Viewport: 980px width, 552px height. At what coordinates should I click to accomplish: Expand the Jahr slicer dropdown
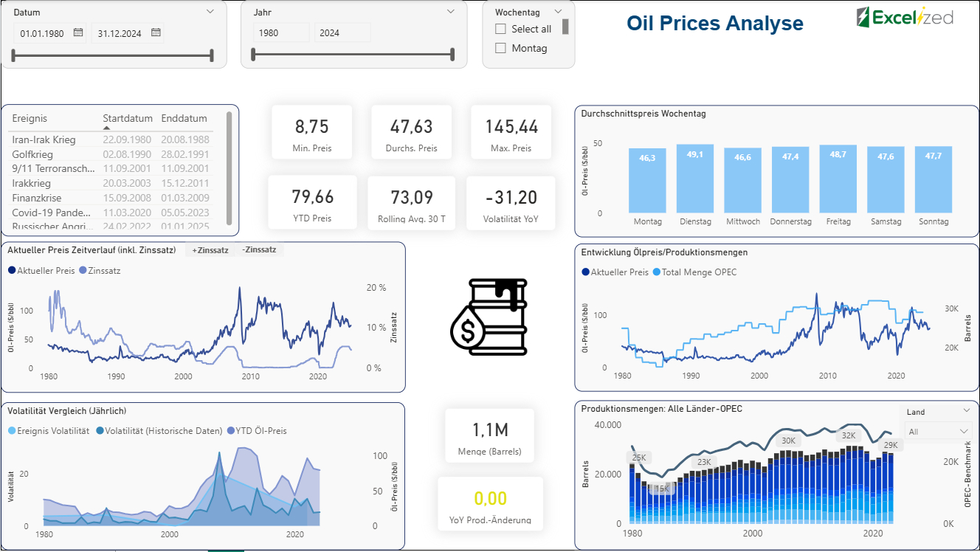pyautogui.click(x=451, y=12)
